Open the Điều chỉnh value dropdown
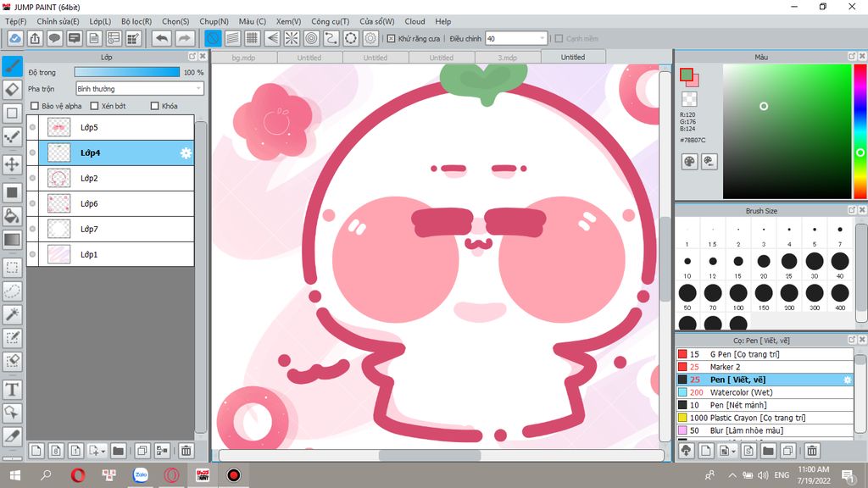The height and width of the screenshot is (488, 868). pyautogui.click(x=516, y=39)
